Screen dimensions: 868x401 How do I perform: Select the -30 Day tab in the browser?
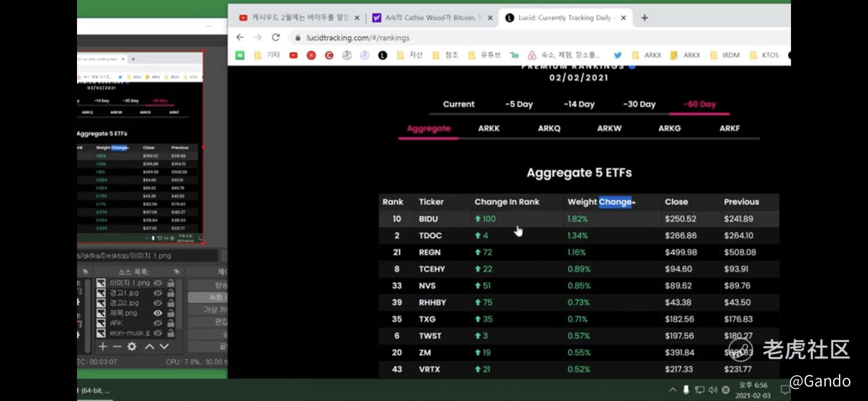pos(639,104)
